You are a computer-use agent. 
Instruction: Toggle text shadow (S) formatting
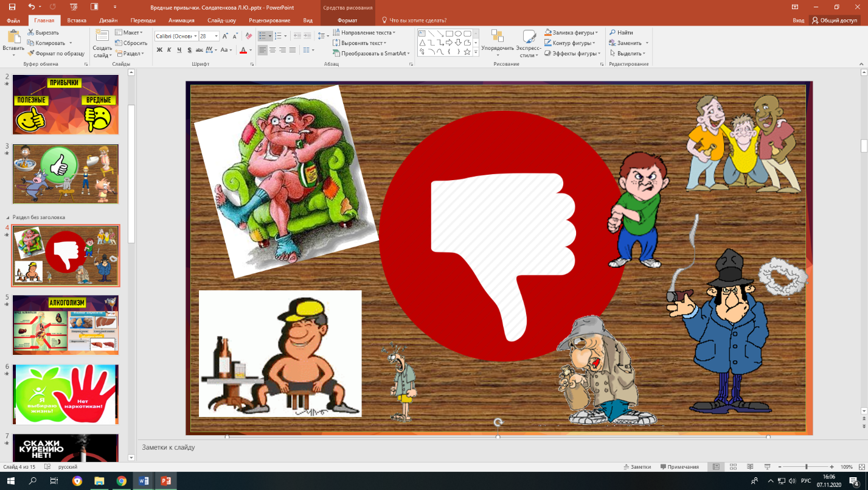[190, 51]
